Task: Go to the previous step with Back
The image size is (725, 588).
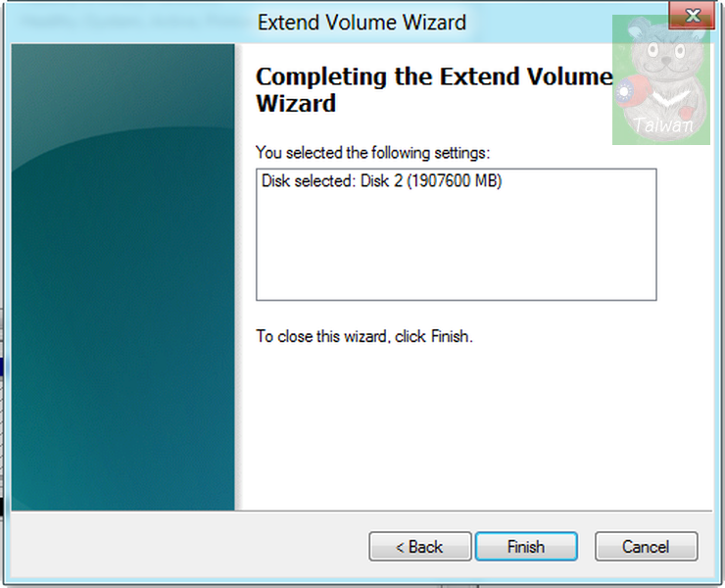Action: tap(420, 547)
